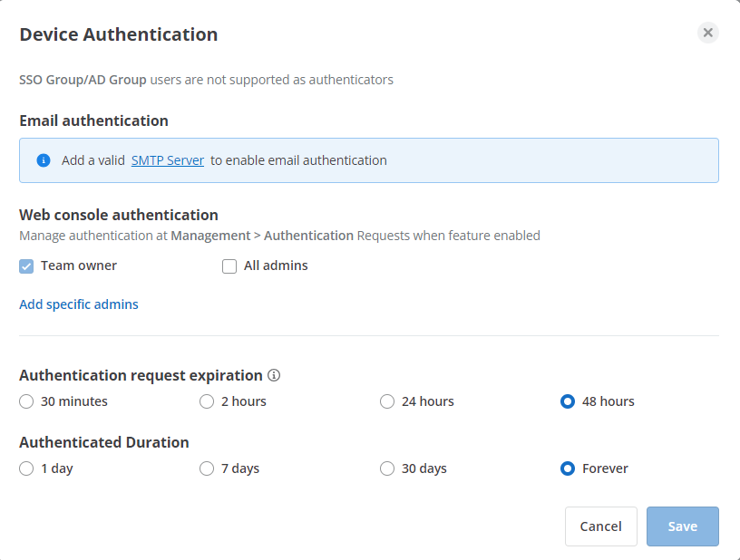
Task: Click the Save button
Action: pos(683,526)
